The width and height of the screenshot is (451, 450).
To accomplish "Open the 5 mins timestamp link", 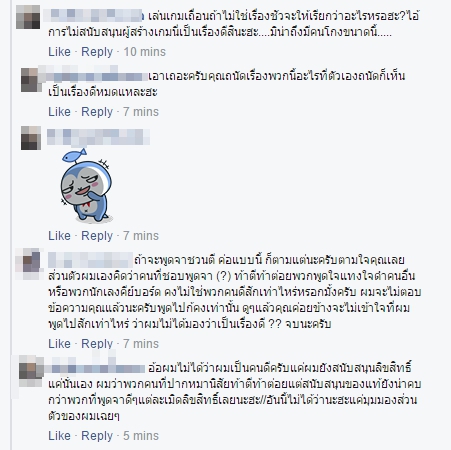I will [141, 436].
